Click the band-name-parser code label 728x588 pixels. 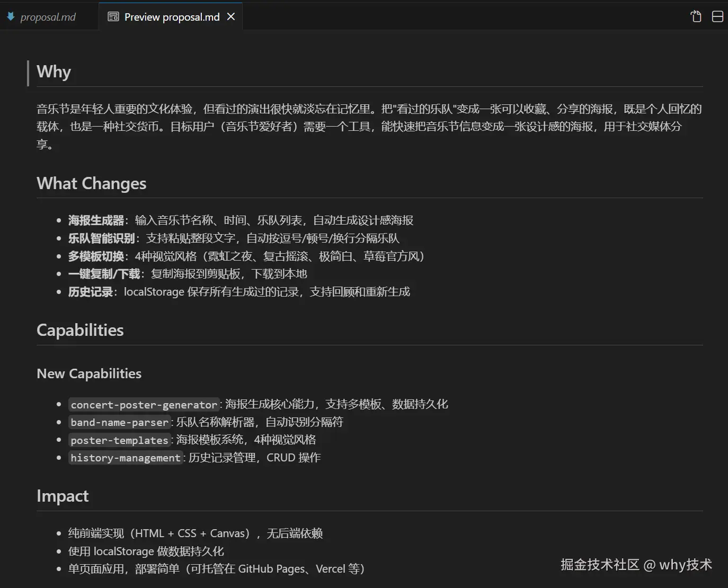pos(120,422)
